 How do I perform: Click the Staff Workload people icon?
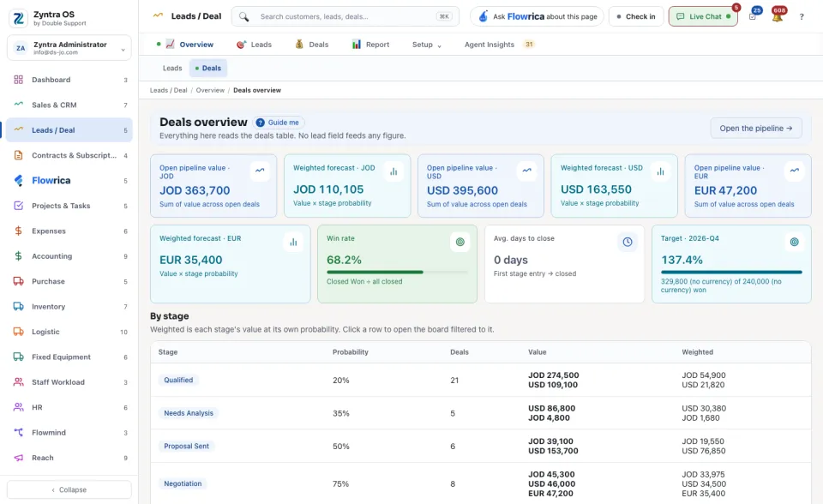(x=18, y=382)
